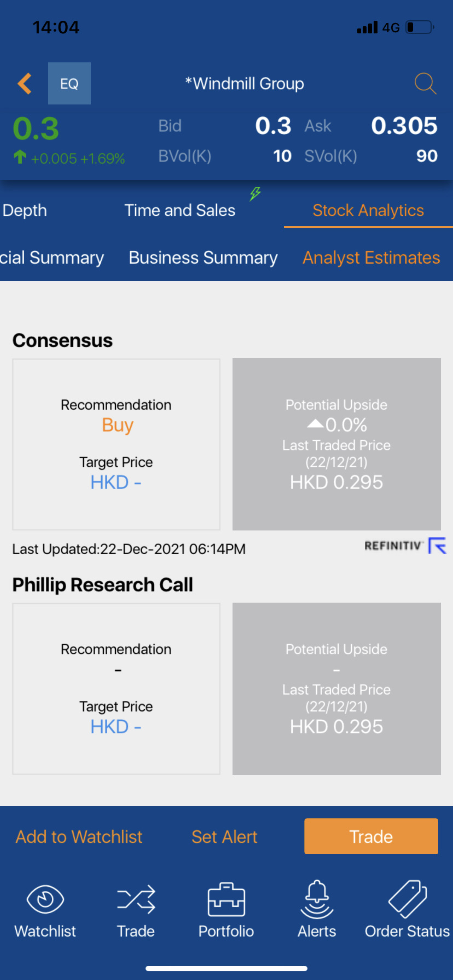453x980 pixels.
Task: Tap the green lightning streaming icon
Action: pos(255,194)
